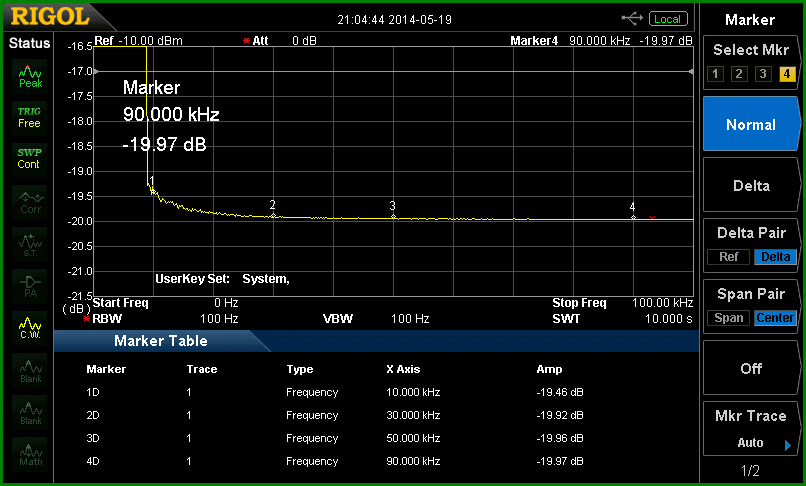Click the Ref -10.00 dBm readout
The width and height of the screenshot is (806, 486).
coord(138,41)
